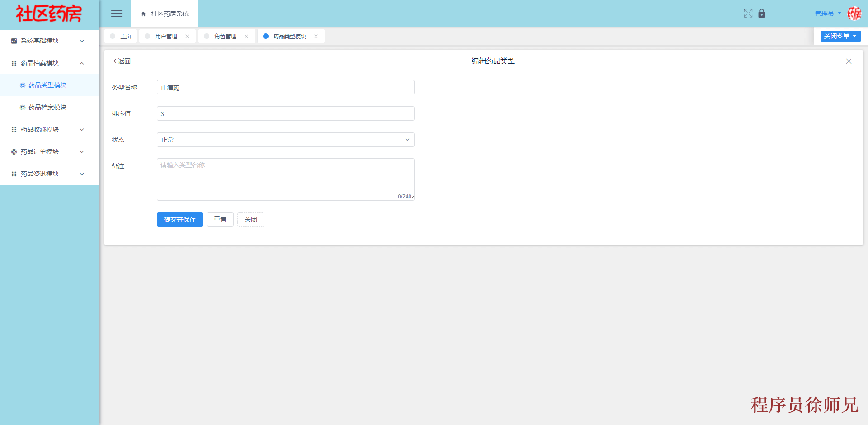Click the 返回 link
This screenshot has height=425, width=868.
121,61
